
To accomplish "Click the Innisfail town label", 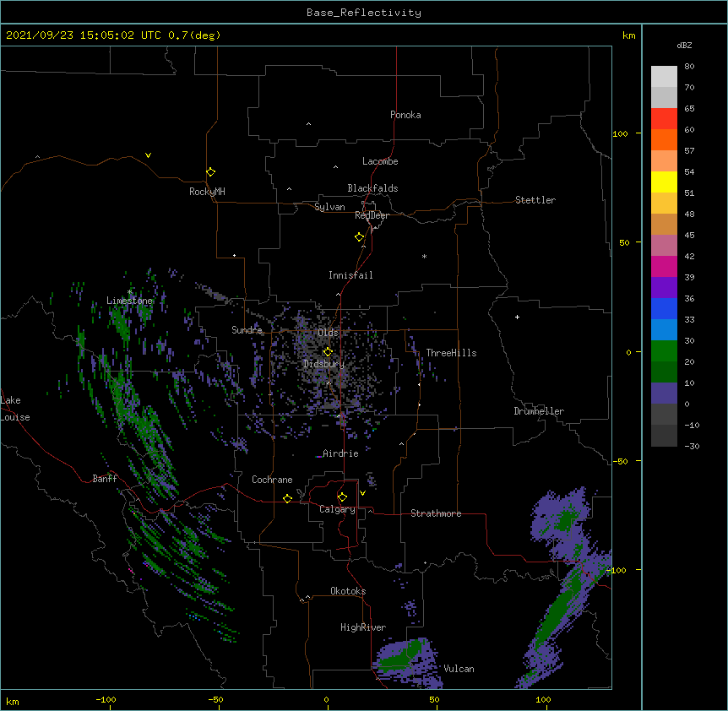I will [x=350, y=275].
